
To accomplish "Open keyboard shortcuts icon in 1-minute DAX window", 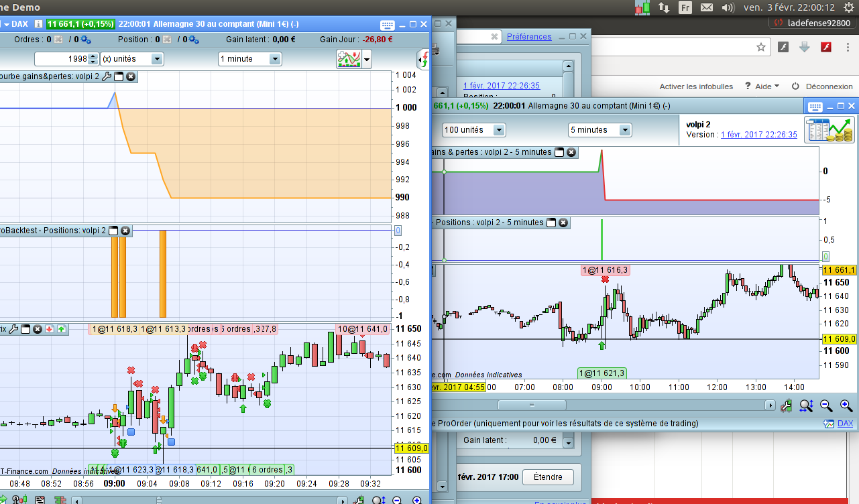I will [388, 24].
